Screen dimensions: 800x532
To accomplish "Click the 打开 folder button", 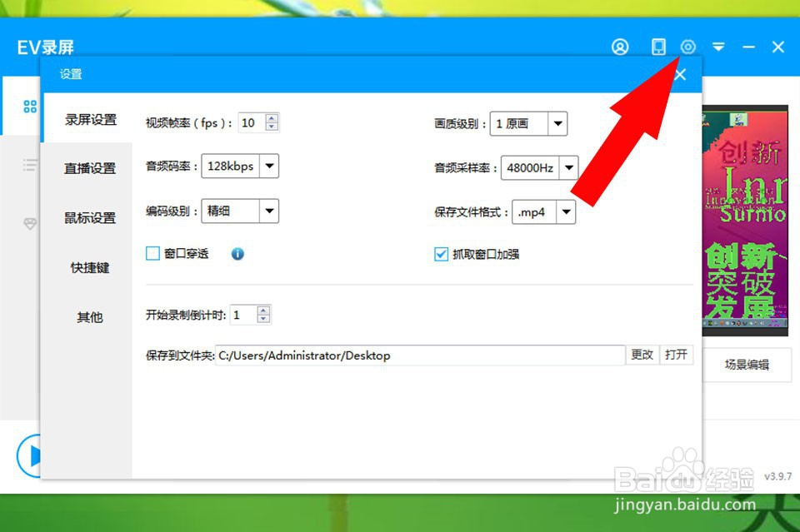I will tap(677, 355).
